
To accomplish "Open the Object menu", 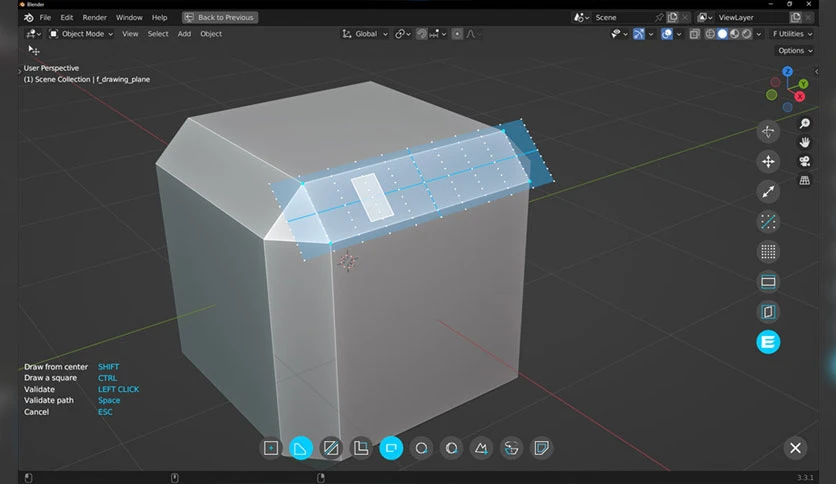I will [211, 34].
